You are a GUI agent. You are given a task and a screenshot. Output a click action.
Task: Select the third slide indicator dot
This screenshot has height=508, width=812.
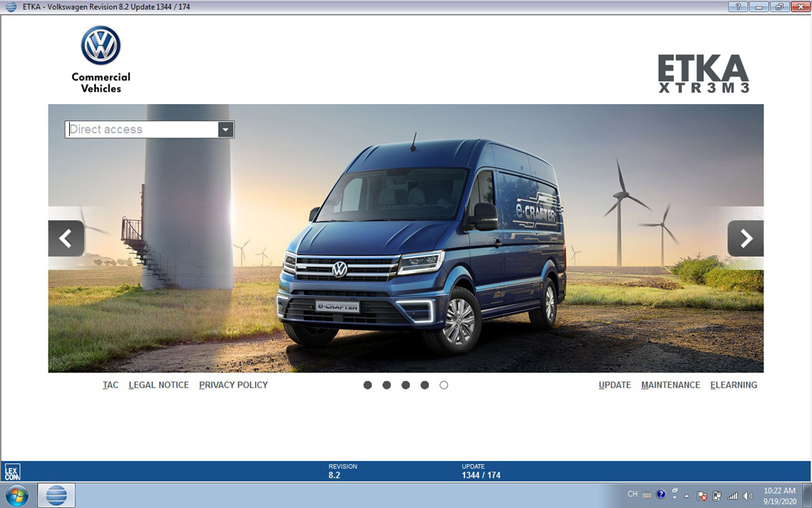click(x=405, y=385)
